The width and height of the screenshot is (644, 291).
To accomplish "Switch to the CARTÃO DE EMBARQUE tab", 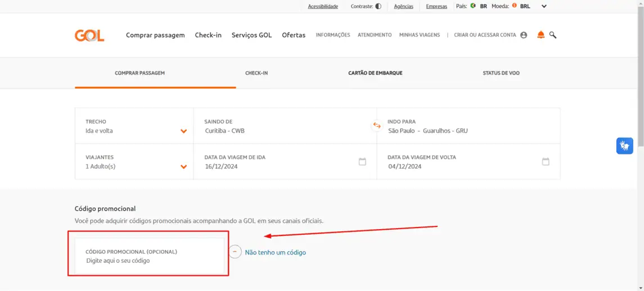I will click(x=375, y=73).
